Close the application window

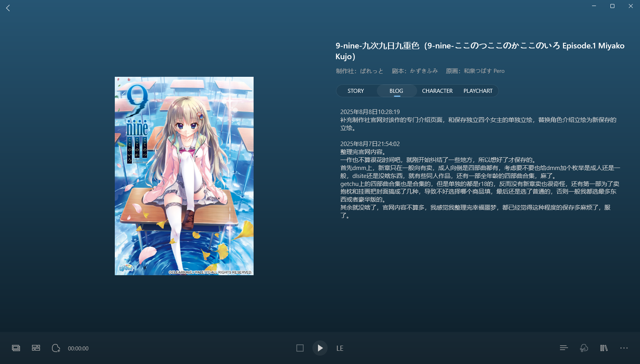(631, 6)
